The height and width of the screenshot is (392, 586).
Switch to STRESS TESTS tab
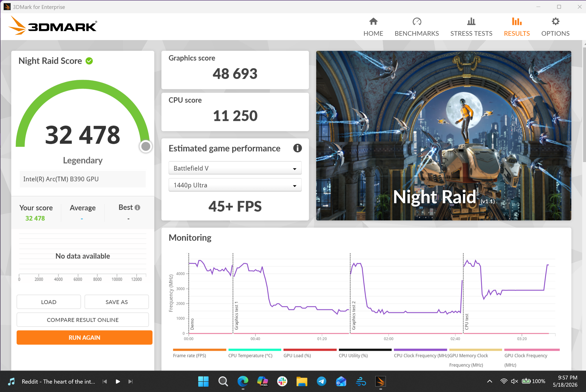(471, 27)
